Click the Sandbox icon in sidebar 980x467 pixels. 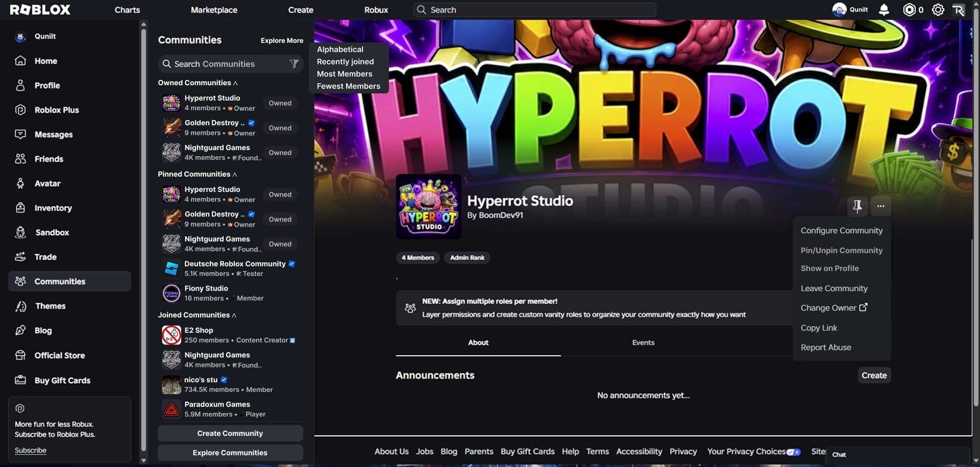pyautogui.click(x=20, y=232)
